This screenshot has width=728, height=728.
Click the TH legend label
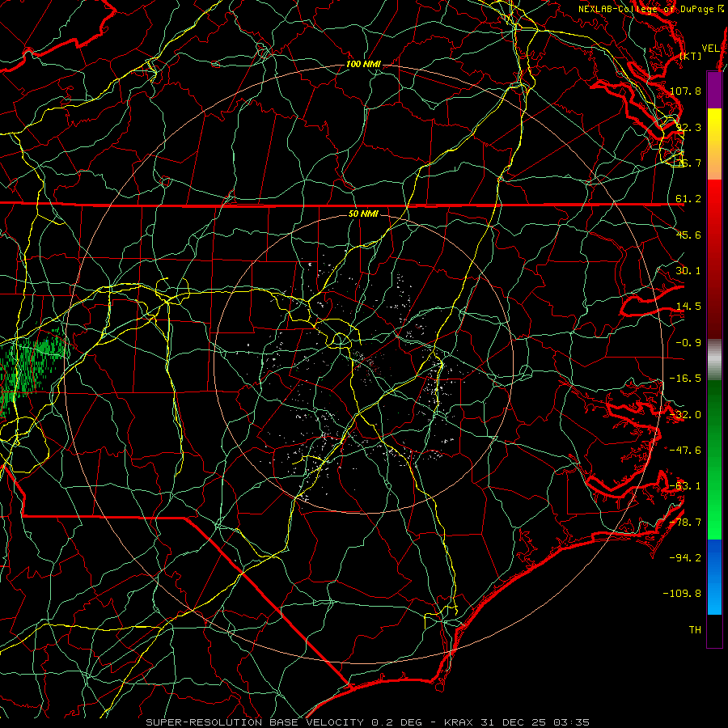(695, 630)
